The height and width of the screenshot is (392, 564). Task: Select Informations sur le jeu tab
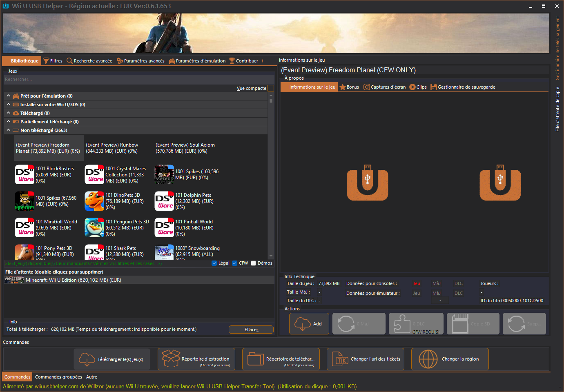click(x=309, y=87)
